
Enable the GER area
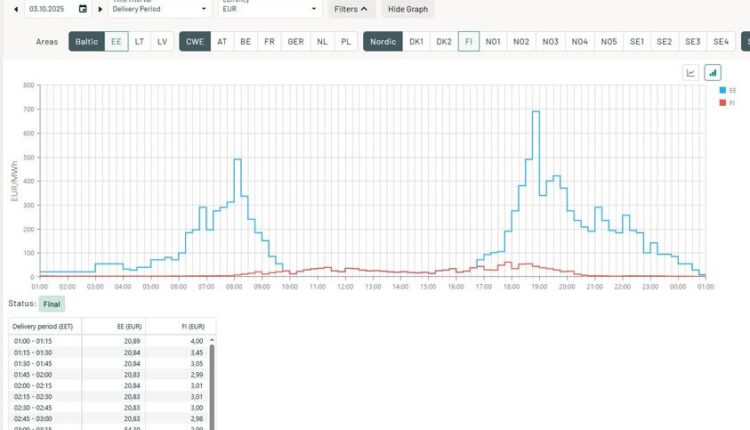[x=296, y=42]
